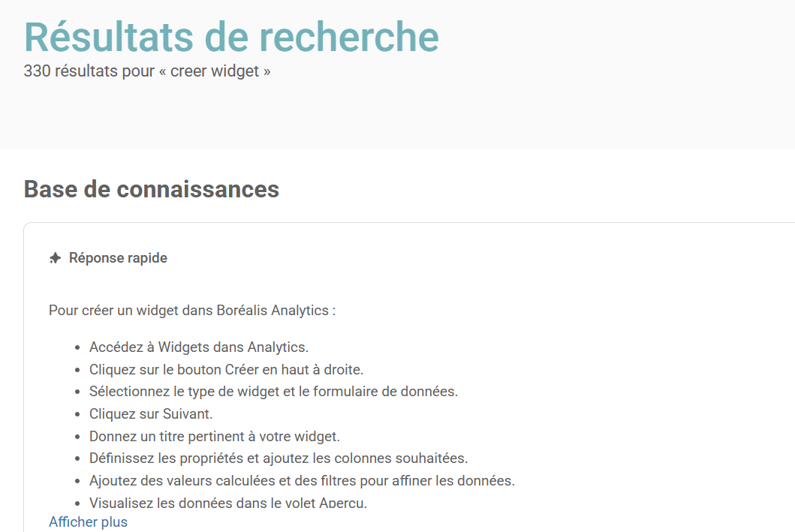The image size is (795, 532).
Task: Click the sparkle icon beside Réponse rapide
Action: click(x=55, y=258)
